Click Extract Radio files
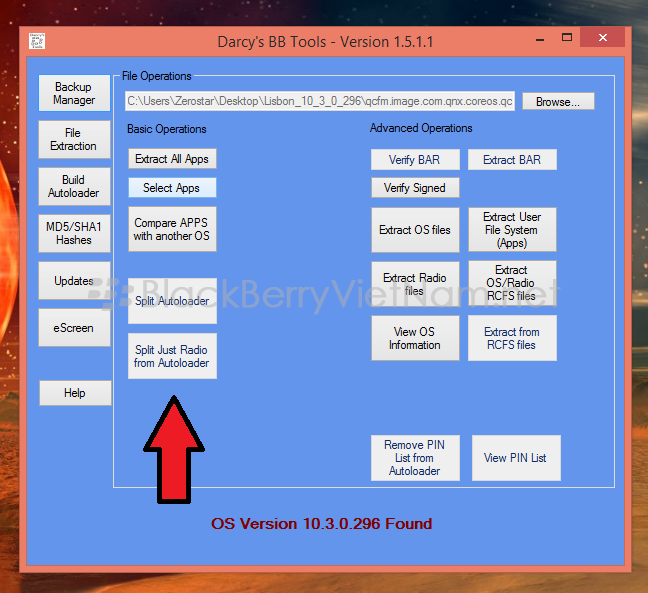 (x=415, y=284)
